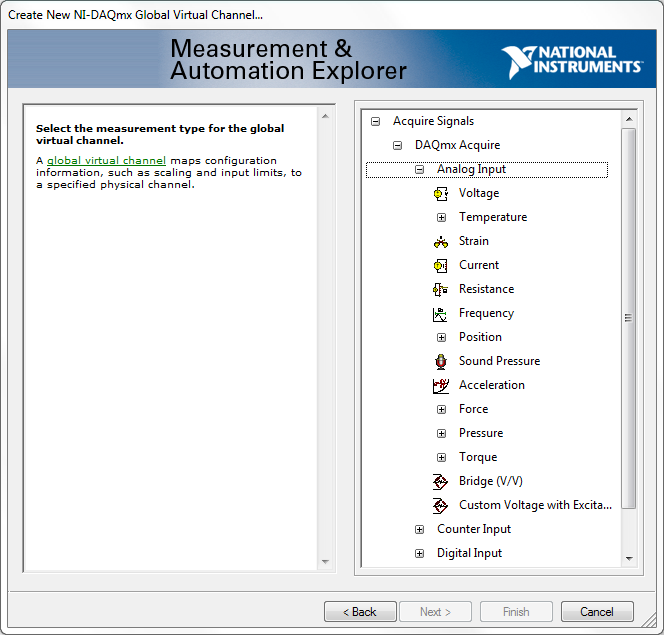Click the Cancel button
The height and width of the screenshot is (635, 664).
597,611
